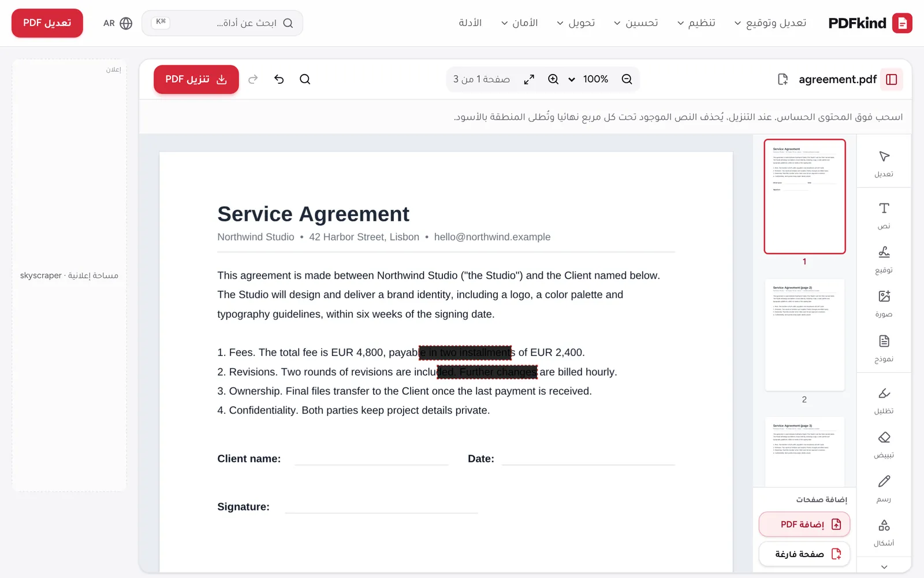Screen dimensions: 924x578
Task: Select the تبييض whiteout eraser tool
Action: (x=884, y=444)
